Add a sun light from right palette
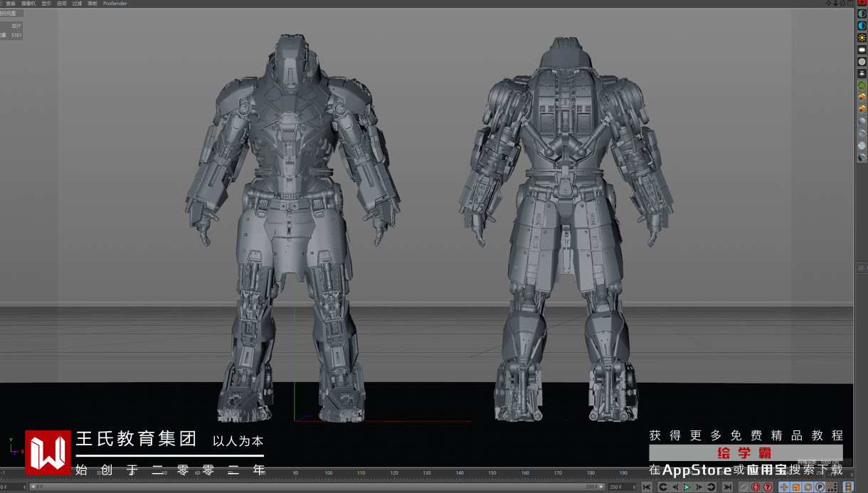The height and width of the screenshot is (493, 868). pyautogui.click(x=862, y=38)
